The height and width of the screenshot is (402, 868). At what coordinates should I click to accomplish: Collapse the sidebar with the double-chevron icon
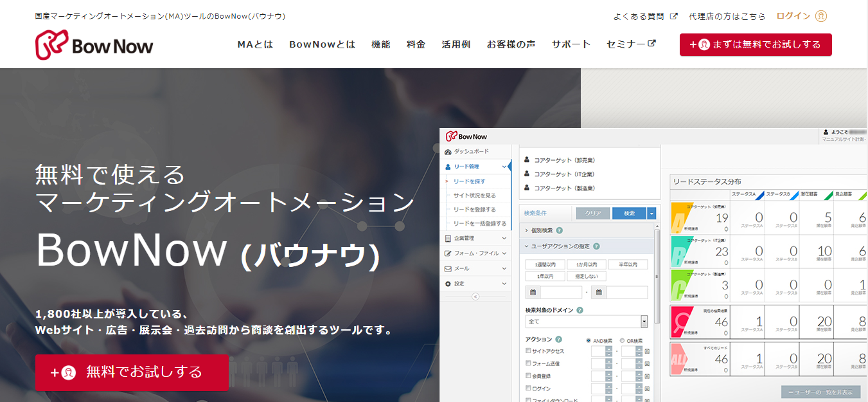coord(475,297)
